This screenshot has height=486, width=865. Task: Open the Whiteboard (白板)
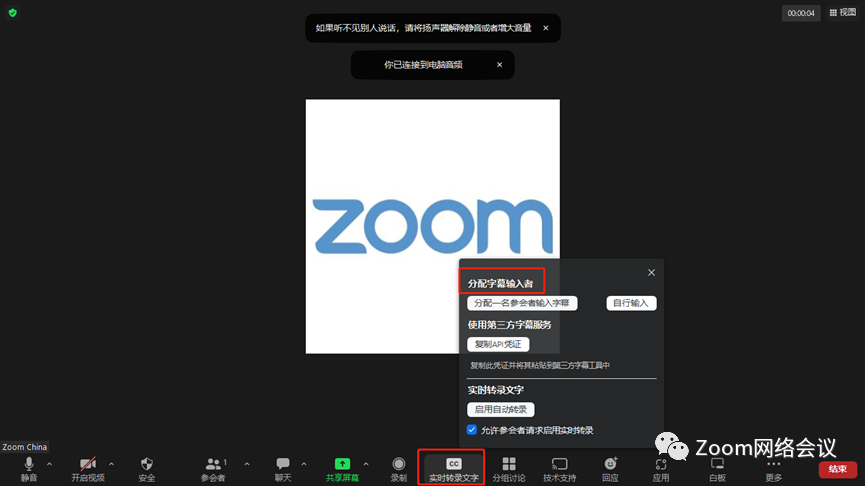pyautogui.click(x=717, y=469)
